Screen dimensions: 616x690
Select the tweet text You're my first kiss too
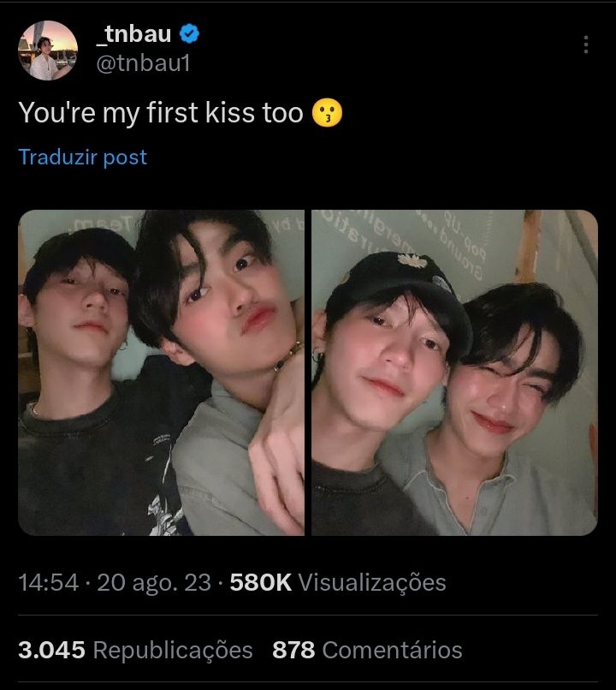point(161,113)
